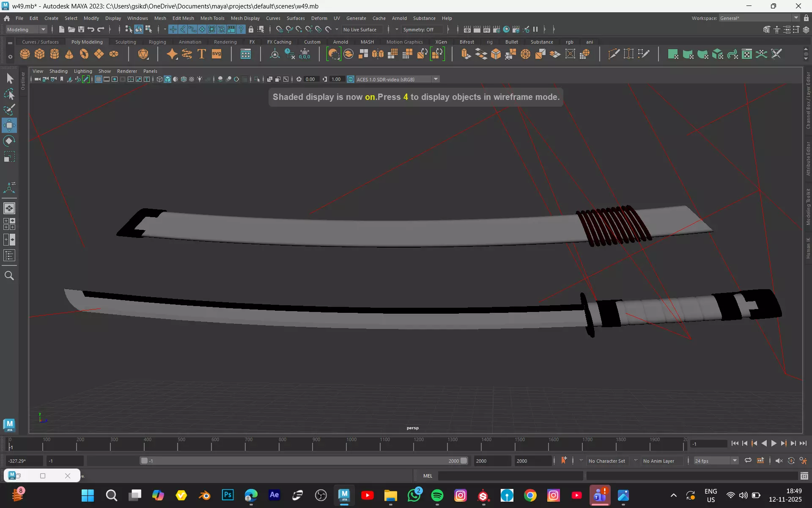This screenshot has height=508, width=812.
Task: Open the Mesh Tools menu
Action: 212,18
